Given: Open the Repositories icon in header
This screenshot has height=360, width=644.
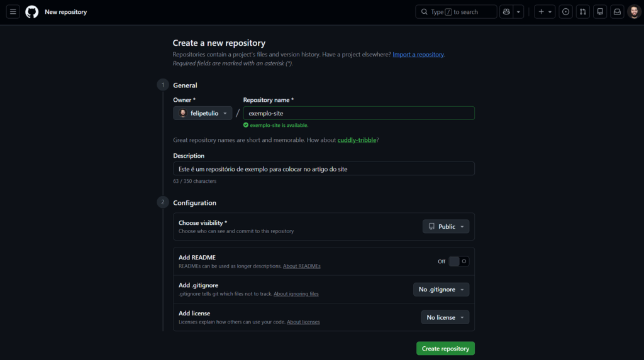Looking at the screenshot, I should (x=600, y=12).
